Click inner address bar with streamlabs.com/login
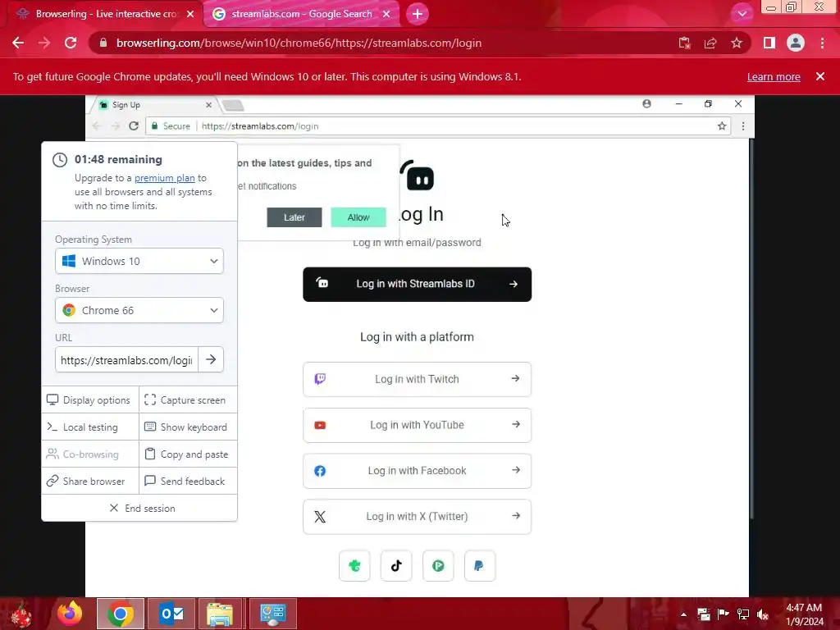Screen dimensions: 840x630 point(438,126)
